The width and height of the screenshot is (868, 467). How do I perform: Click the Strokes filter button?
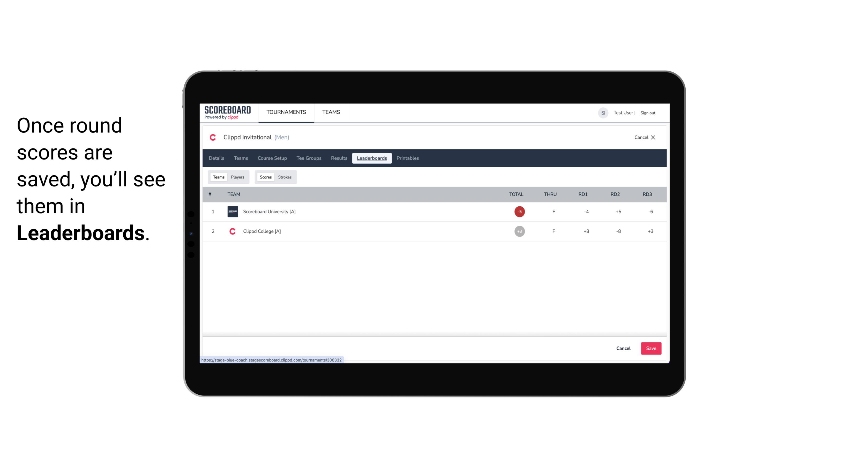[x=285, y=177]
